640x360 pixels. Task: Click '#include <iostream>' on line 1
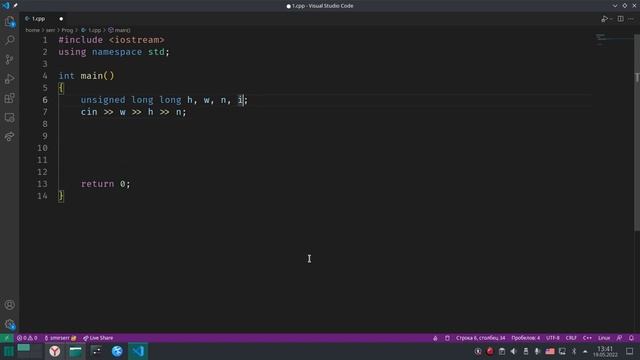pyautogui.click(x=111, y=40)
